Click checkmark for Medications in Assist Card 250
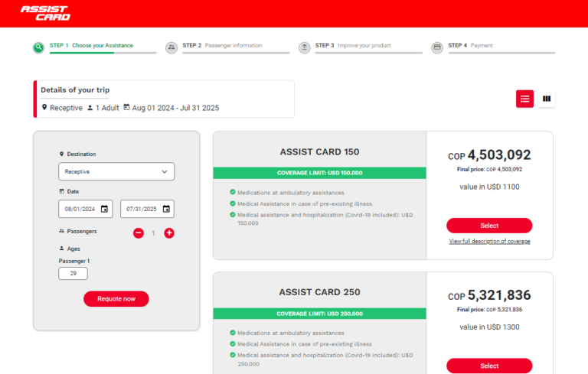 233,333
